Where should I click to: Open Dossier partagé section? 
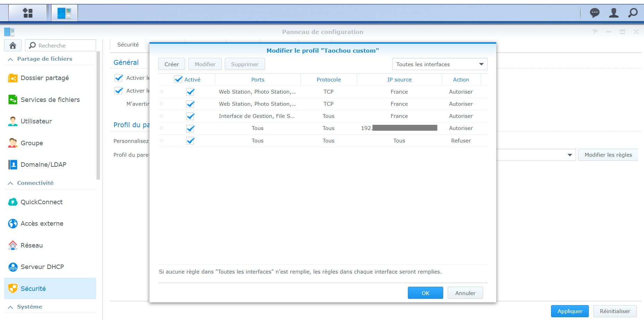(x=44, y=78)
